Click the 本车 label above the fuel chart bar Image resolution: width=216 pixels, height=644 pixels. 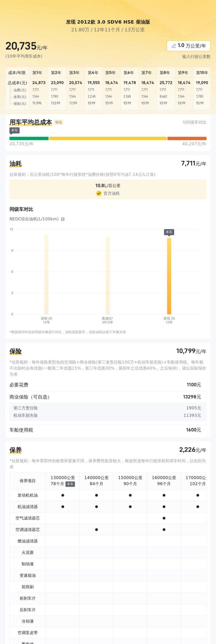(x=169, y=232)
